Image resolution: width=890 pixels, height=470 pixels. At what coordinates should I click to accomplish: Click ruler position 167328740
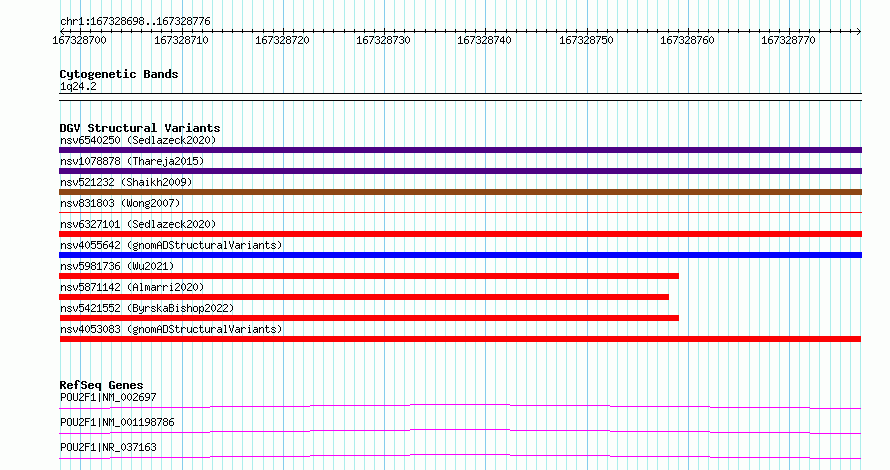[x=484, y=40]
